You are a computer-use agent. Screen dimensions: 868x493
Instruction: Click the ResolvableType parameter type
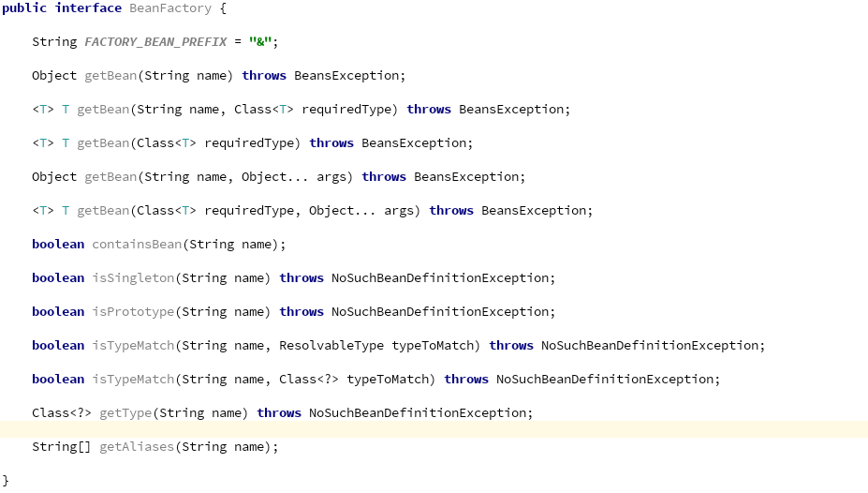click(331, 346)
